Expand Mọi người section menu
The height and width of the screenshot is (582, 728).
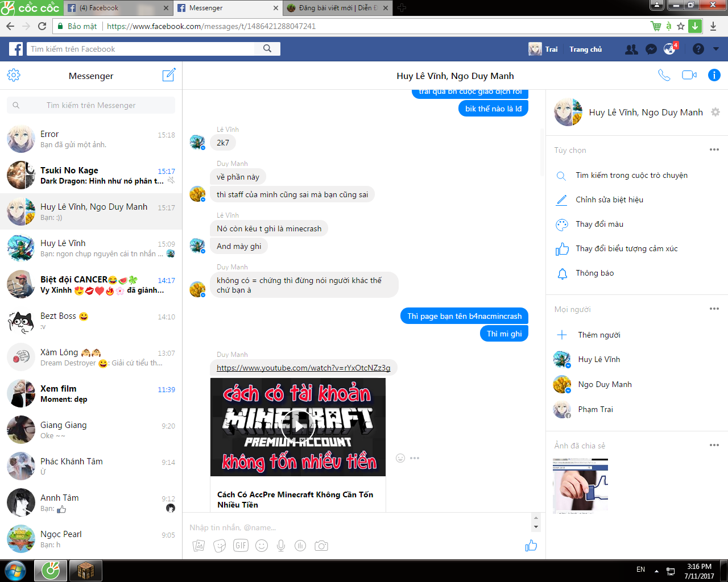(x=714, y=309)
